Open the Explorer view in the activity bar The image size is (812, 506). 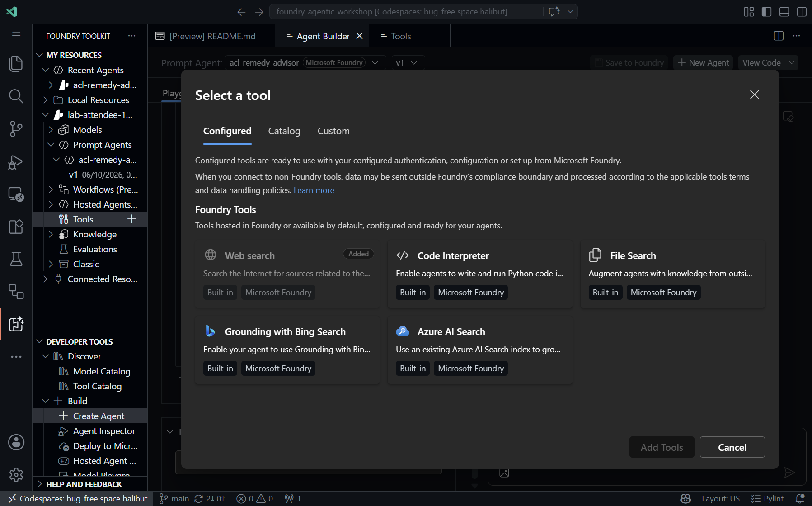click(16, 63)
